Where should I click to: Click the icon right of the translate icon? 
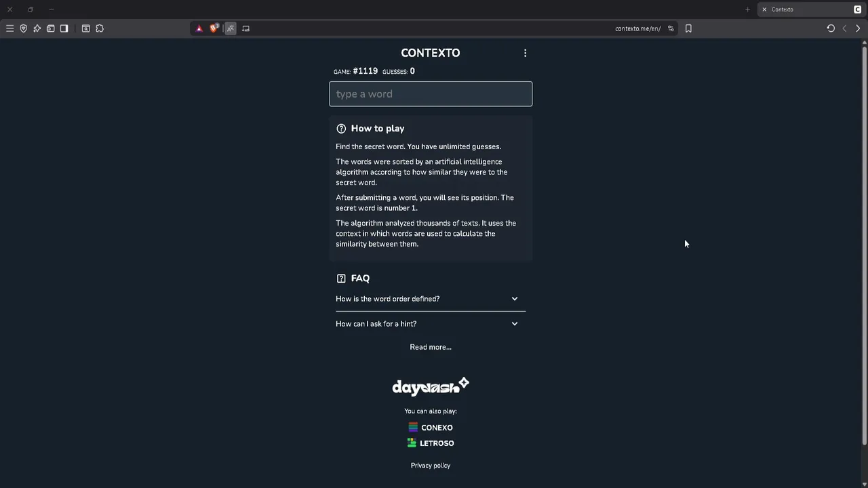(x=245, y=28)
